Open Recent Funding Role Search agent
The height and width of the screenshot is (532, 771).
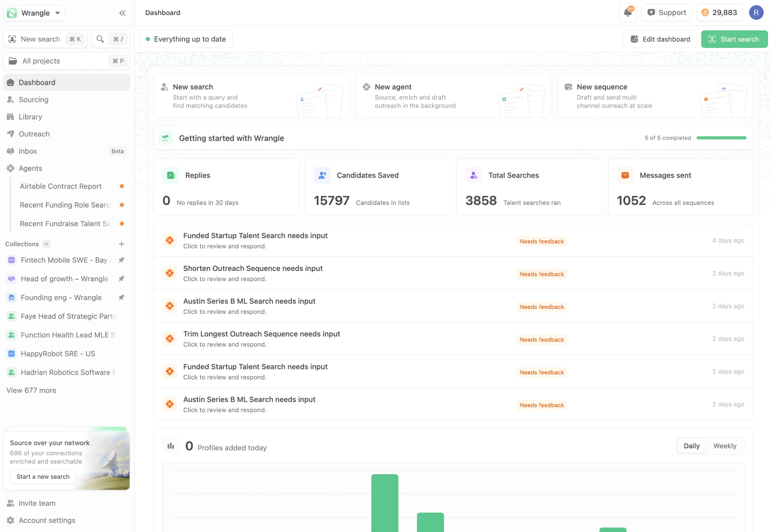[x=71, y=205]
